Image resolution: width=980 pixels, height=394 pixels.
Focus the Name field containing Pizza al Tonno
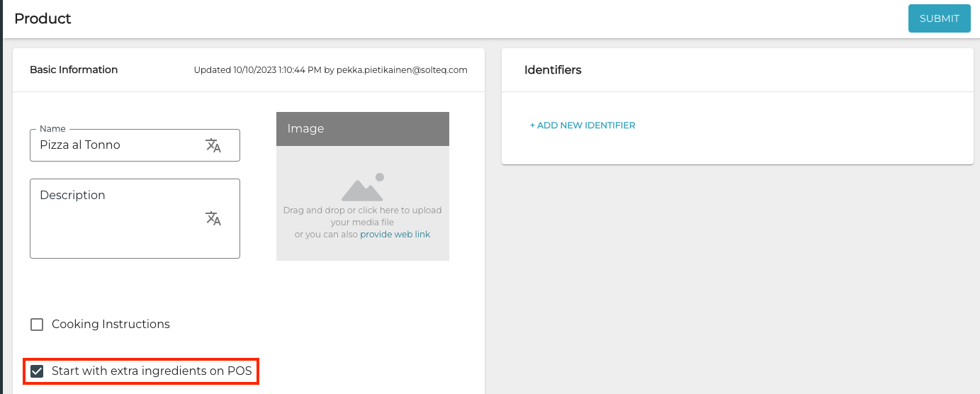tap(117, 145)
